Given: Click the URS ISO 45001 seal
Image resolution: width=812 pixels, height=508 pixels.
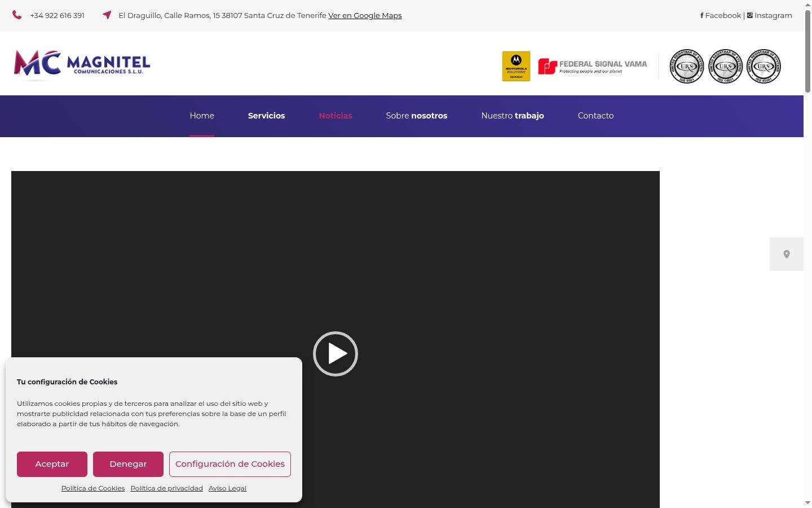Looking at the screenshot, I should pyautogui.click(x=764, y=67).
